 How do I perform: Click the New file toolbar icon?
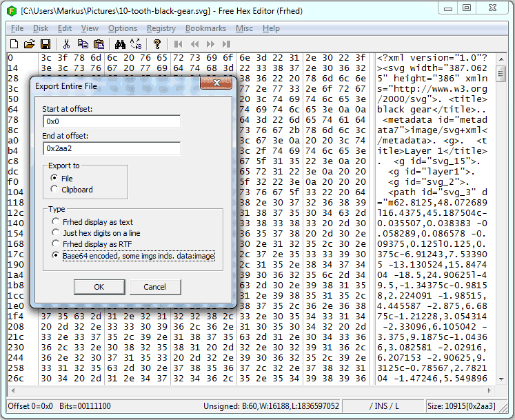(x=14, y=44)
